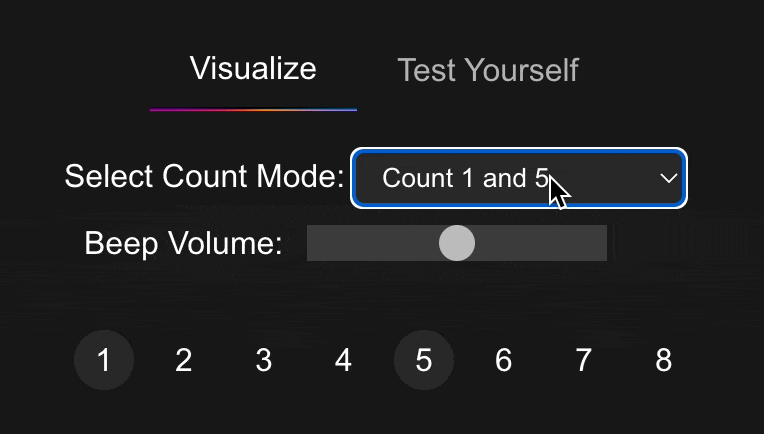This screenshot has height=434, width=764.
Task: Toggle beat number 2
Action: point(184,360)
